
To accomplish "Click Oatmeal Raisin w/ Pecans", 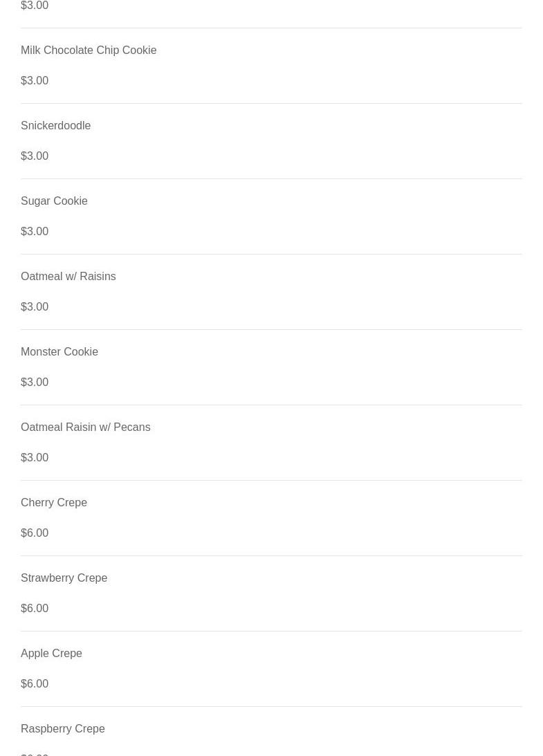I will point(85,427).
